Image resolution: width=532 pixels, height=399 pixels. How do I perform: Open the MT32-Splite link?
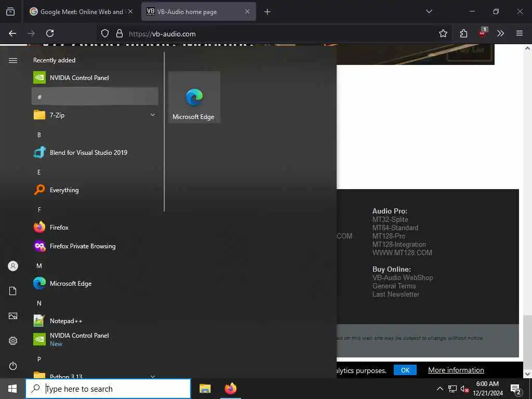(x=390, y=220)
